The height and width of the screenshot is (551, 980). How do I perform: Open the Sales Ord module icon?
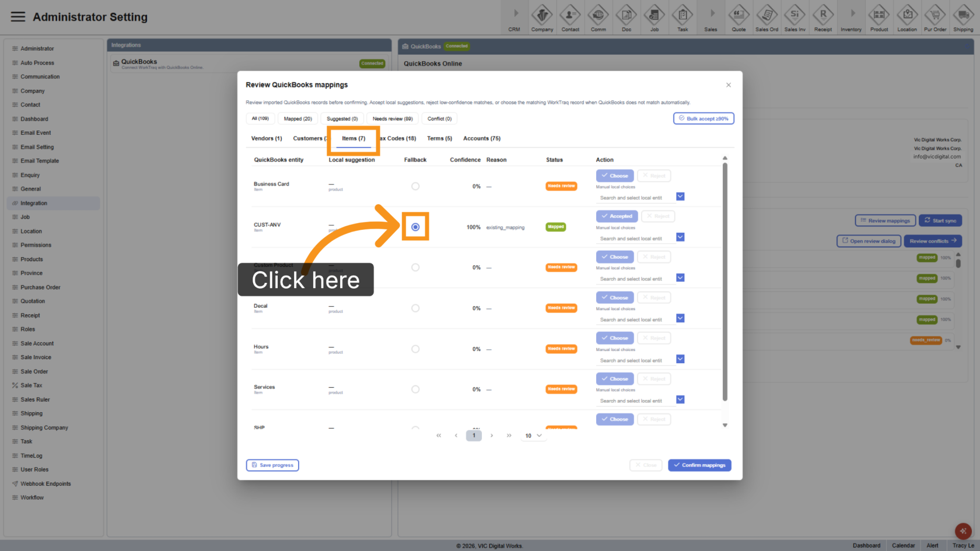(x=766, y=17)
